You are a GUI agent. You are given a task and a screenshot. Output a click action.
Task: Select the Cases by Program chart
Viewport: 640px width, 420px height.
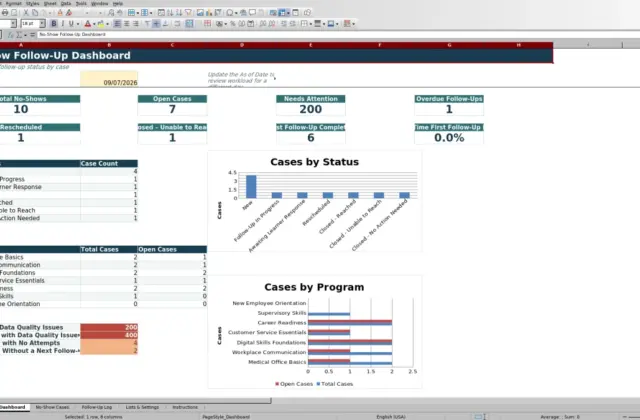tap(315, 332)
